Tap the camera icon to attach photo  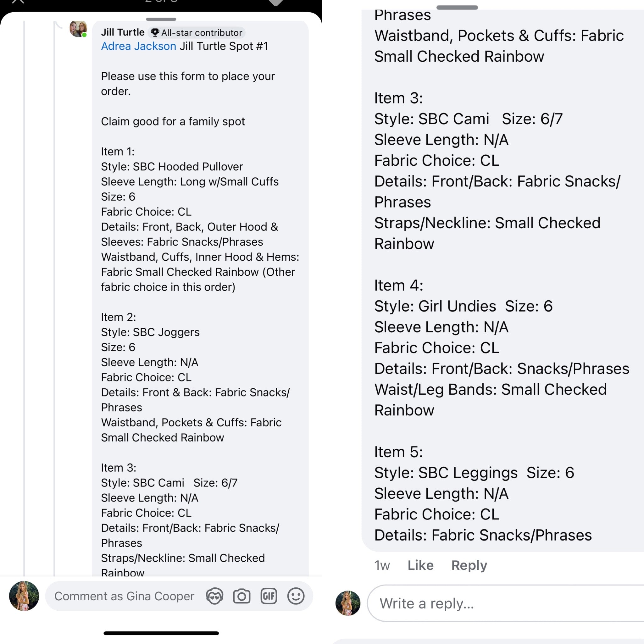click(242, 596)
